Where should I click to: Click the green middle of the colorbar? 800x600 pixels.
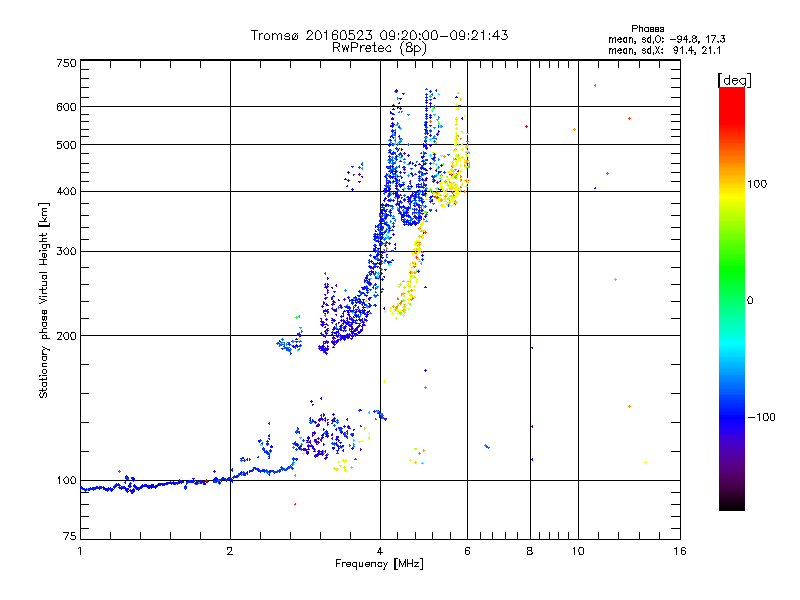tap(732, 270)
